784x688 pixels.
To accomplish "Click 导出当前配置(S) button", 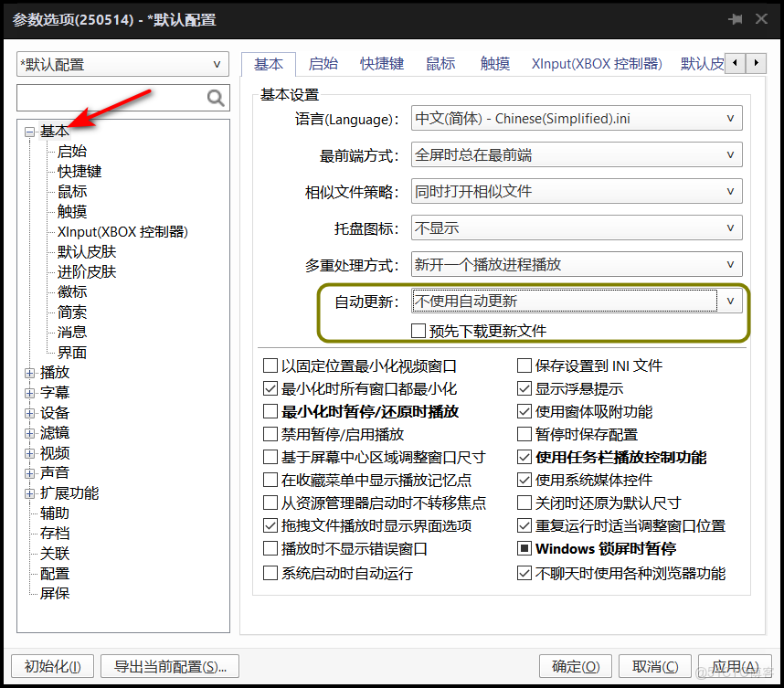I will click(x=169, y=666).
